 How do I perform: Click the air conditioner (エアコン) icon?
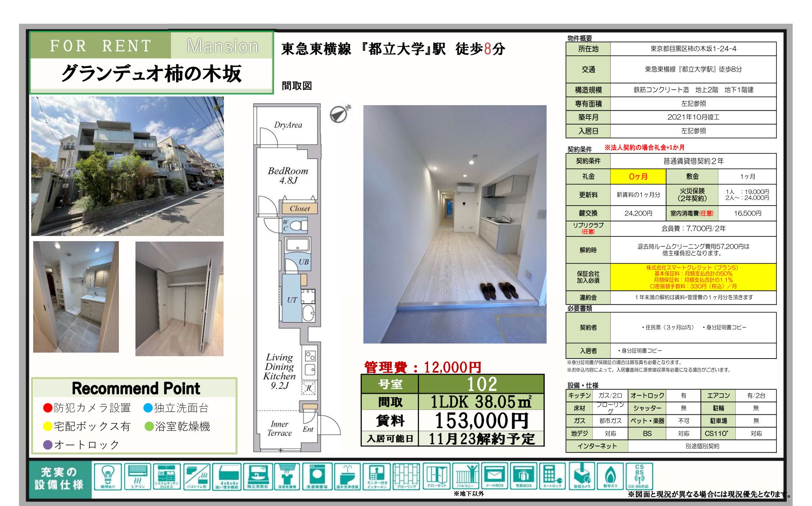tap(137, 476)
